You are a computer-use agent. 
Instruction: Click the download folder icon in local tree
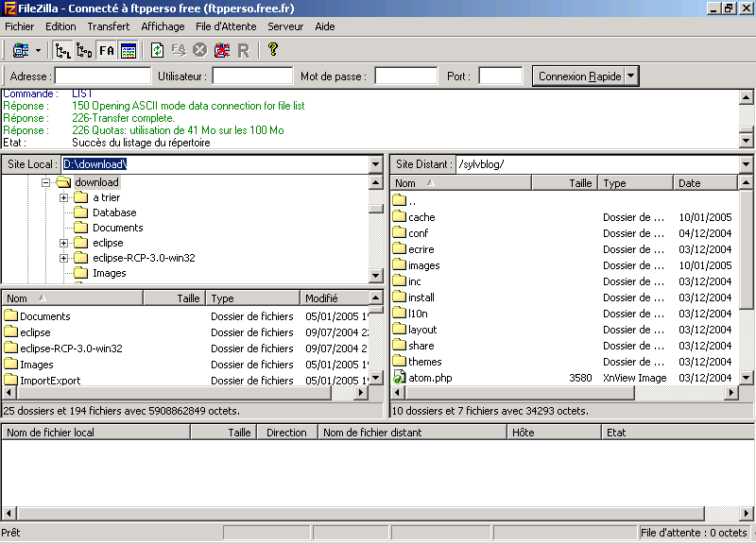click(63, 182)
